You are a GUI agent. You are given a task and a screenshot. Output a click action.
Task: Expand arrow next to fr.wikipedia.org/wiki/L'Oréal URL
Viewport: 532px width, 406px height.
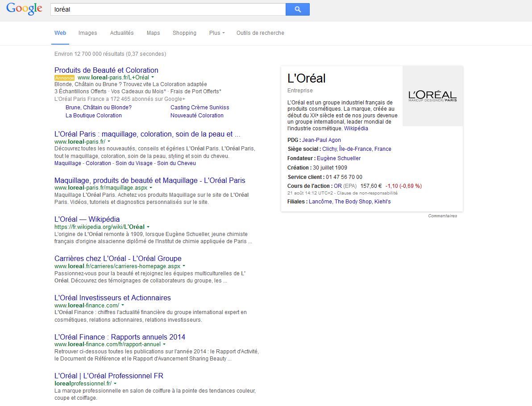point(148,227)
